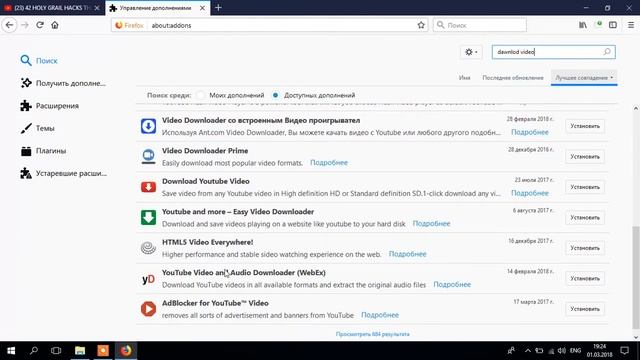Close the Управление дополнениями tab

(x=202, y=8)
